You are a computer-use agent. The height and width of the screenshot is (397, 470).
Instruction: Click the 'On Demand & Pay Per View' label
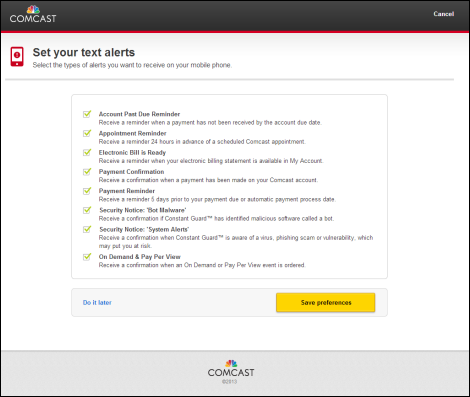click(x=140, y=257)
